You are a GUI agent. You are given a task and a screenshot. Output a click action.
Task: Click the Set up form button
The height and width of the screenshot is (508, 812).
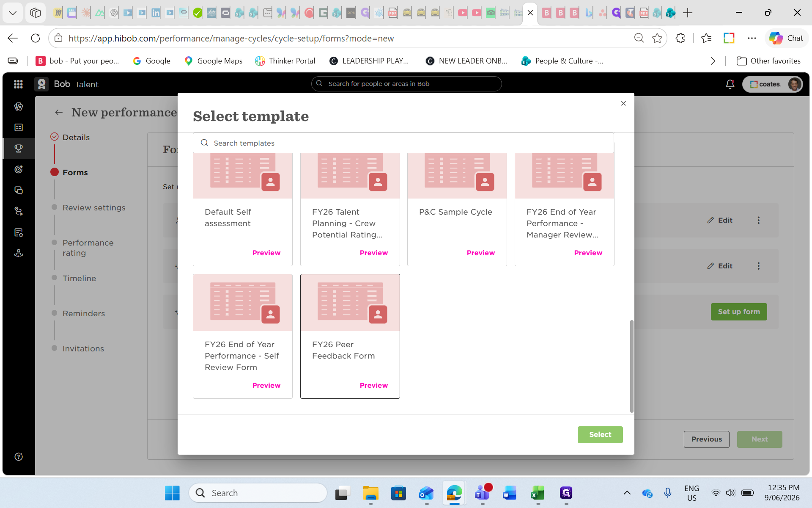point(739,312)
